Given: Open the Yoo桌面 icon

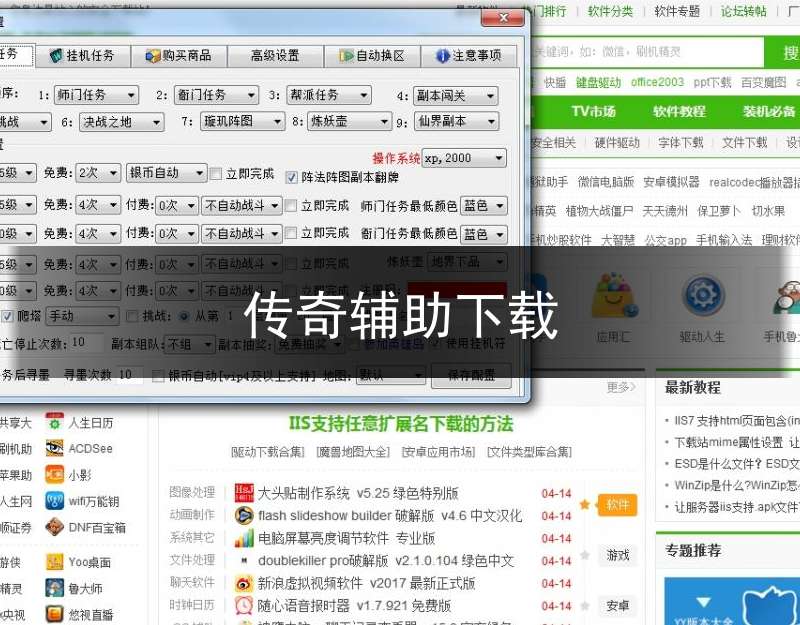Looking at the screenshot, I should [x=55, y=562].
